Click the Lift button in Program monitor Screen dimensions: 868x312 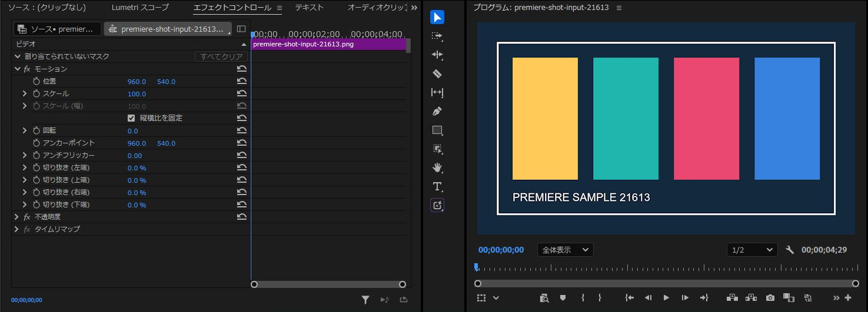pos(732,298)
